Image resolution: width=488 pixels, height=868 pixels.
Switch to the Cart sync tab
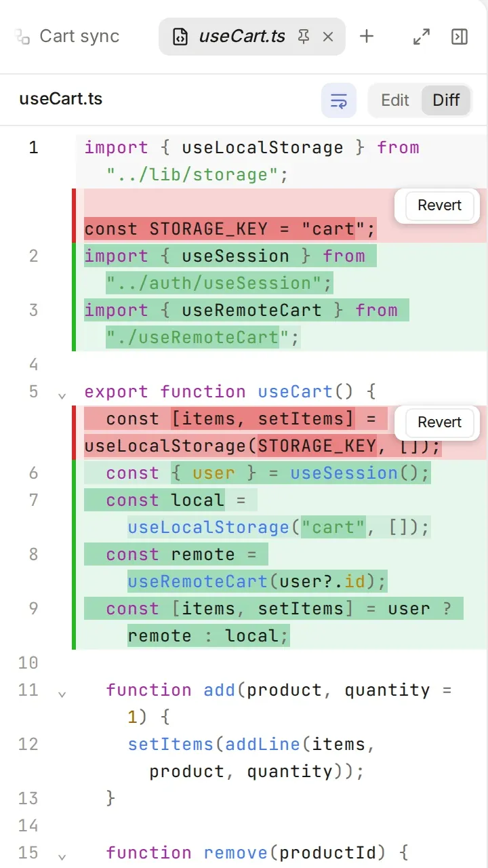(68, 36)
